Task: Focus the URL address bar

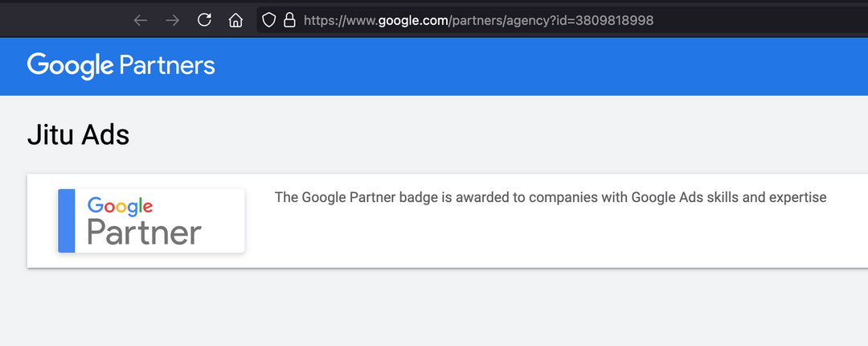Action: [723, 20]
